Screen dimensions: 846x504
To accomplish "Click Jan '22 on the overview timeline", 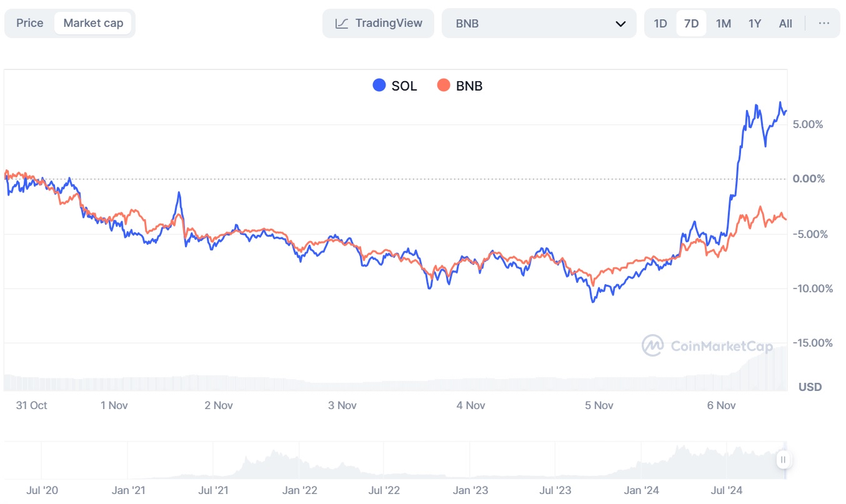I will (300, 490).
